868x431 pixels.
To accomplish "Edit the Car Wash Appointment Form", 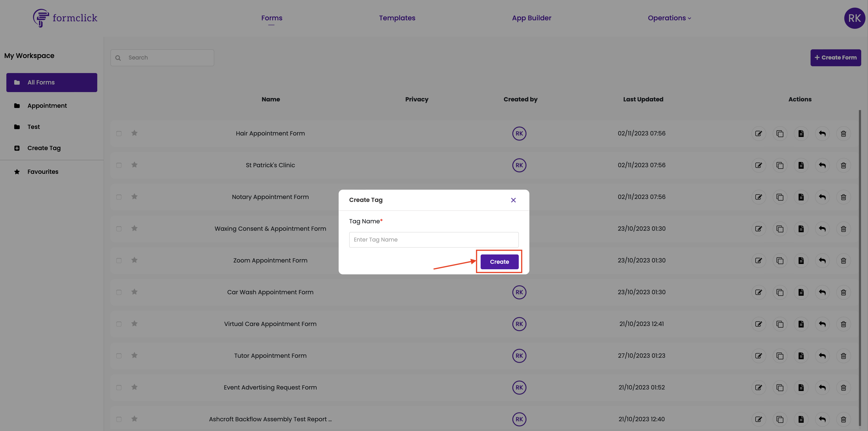I will [758, 292].
